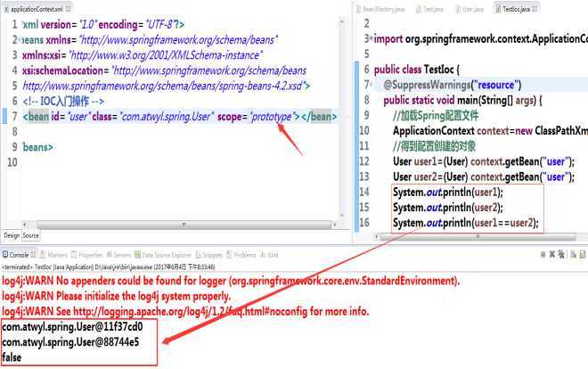Click the Remove All Terminated Launches double-X icon
Screen dimensions: 588x369
pyautogui.click(x=561, y=254)
